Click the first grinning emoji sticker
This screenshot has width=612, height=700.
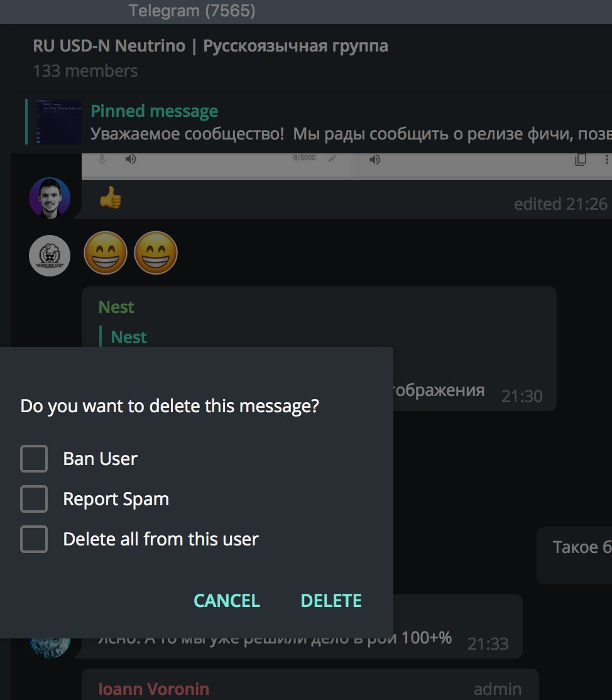pyautogui.click(x=106, y=253)
